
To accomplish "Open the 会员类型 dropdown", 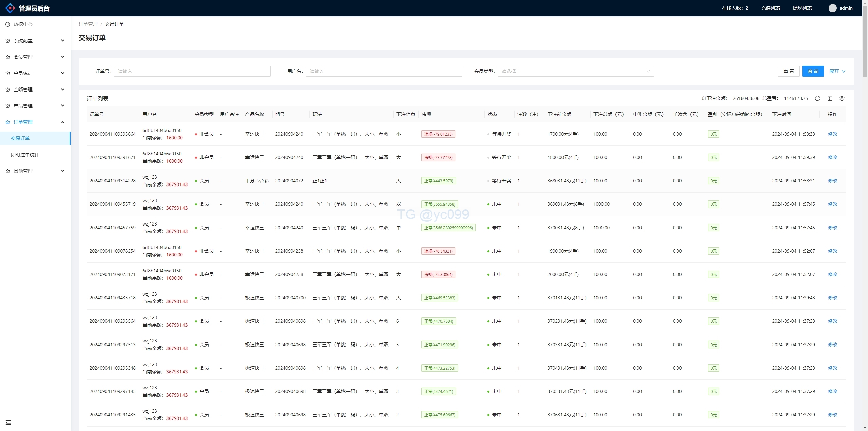I will coord(575,71).
